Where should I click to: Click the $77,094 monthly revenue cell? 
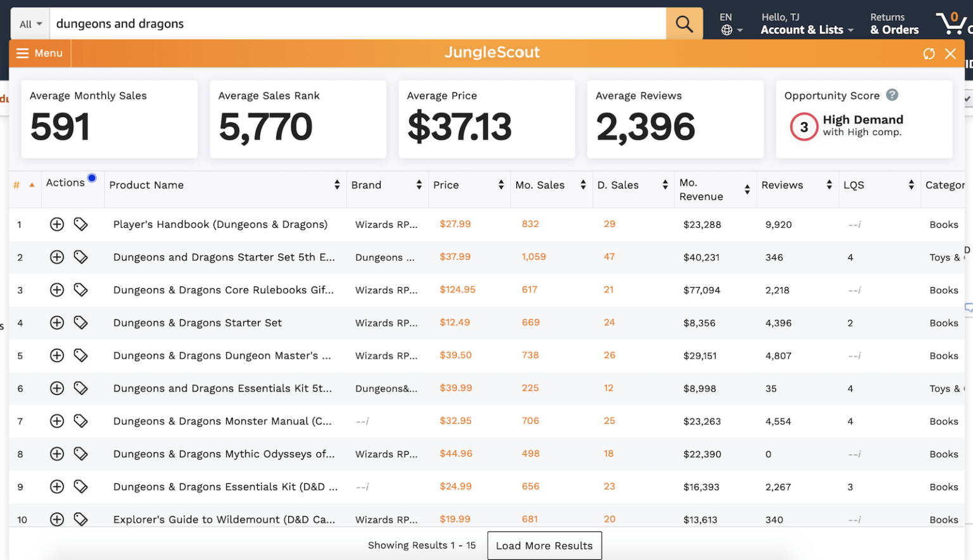(702, 290)
